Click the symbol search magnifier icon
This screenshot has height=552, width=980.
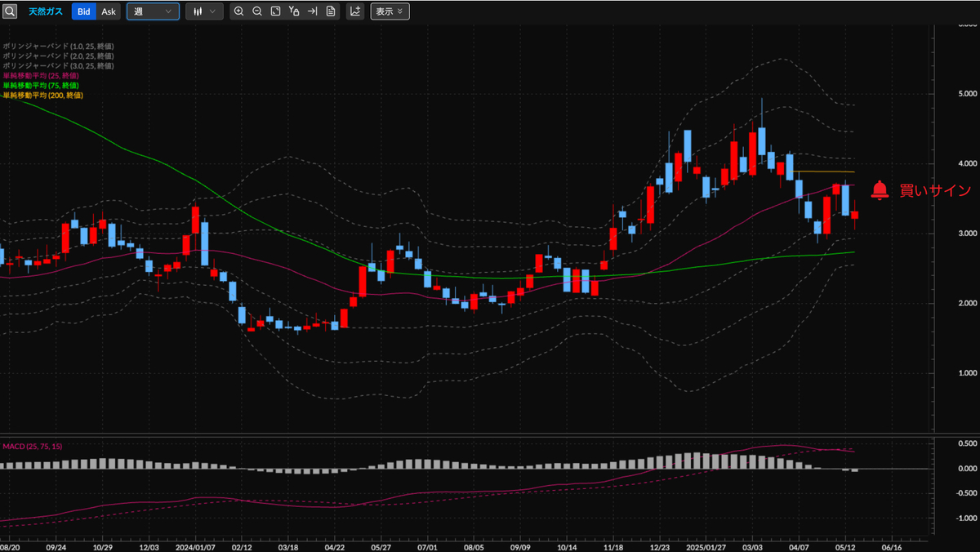coord(10,11)
